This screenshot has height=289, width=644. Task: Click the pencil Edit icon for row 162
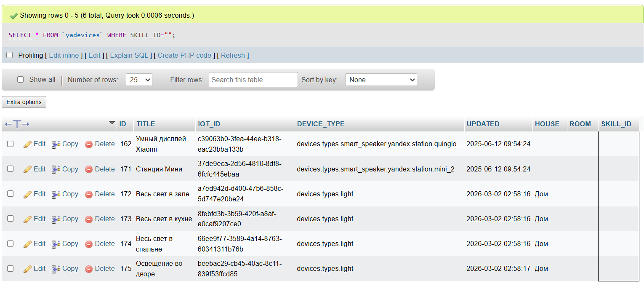[x=27, y=144]
